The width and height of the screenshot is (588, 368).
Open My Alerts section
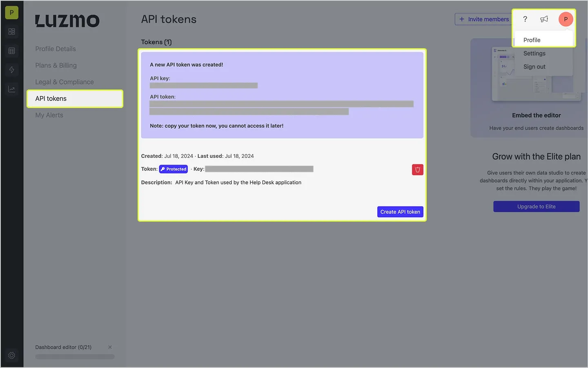tap(49, 115)
